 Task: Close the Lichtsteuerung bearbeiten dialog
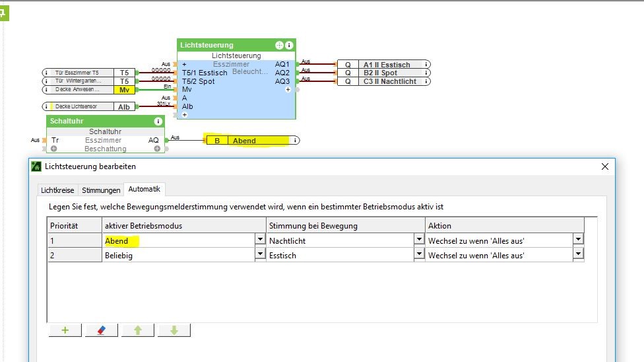pyautogui.click(x=605, y=166)
